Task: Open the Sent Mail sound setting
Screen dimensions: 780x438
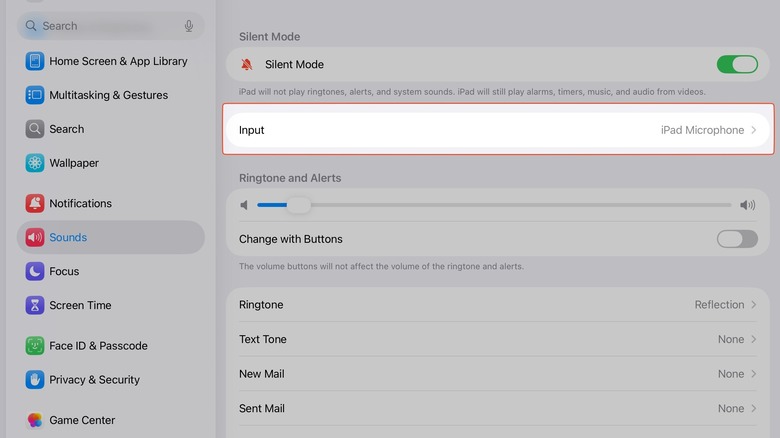Action: point(497,408)
